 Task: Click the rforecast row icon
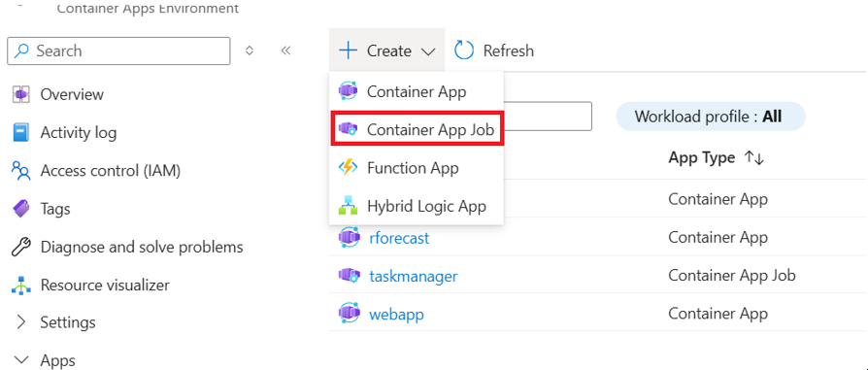pyautogui.click(x=349, y=238)
